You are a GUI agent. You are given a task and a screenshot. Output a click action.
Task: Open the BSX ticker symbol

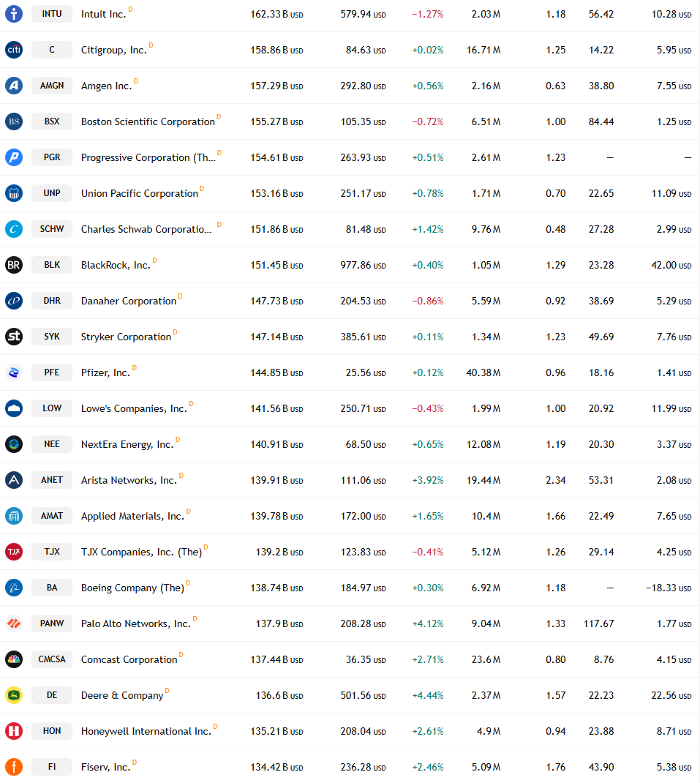click(52, 121)
